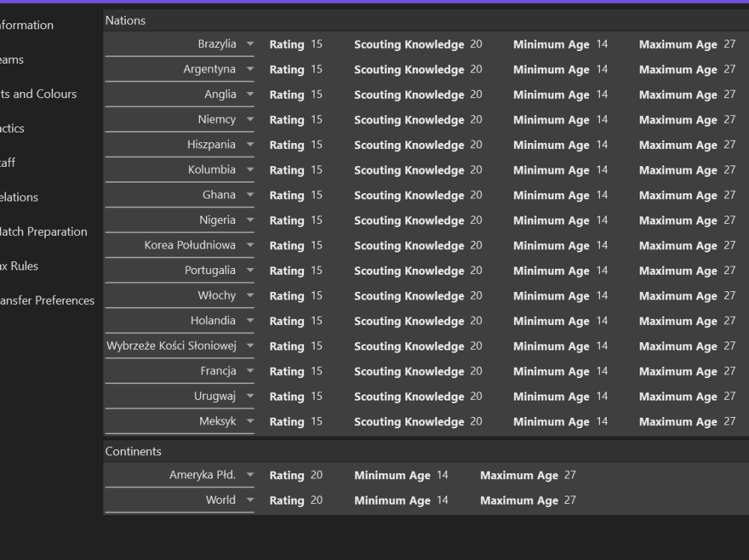Image resolution: width=749 pixels, height=560 pixels.
Task: Open the Ameryka Płd. continent dropdown
Action: (x=180, y=475)
